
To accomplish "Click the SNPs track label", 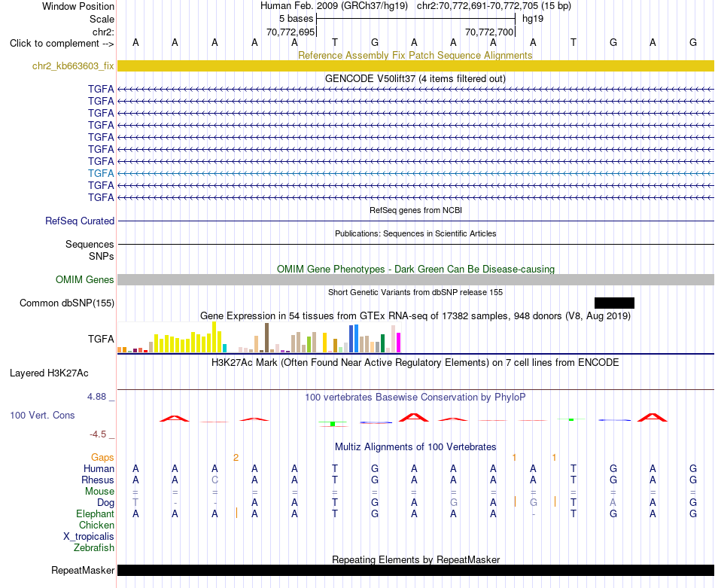I will [x=102, y=257].
